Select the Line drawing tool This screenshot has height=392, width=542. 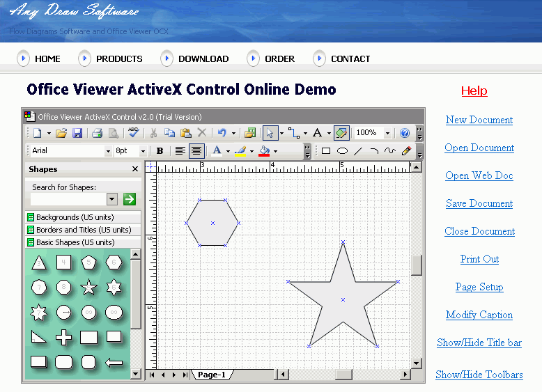click(358, 151)
